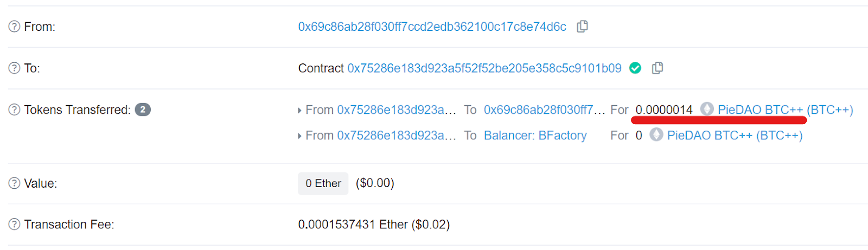Click the Tokens Transferred count badge 2
The width and height of the screenshot is (868, 250).
143,110
